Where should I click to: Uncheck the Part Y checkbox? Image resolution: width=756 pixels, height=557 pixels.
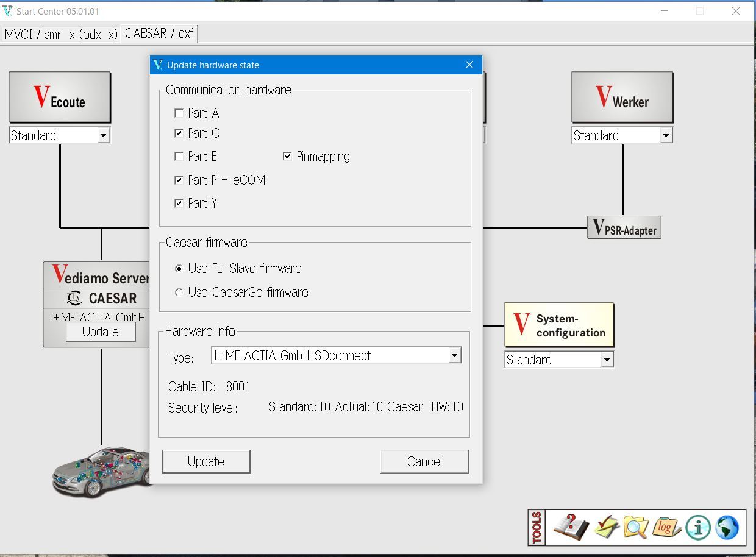click(179, 203)
